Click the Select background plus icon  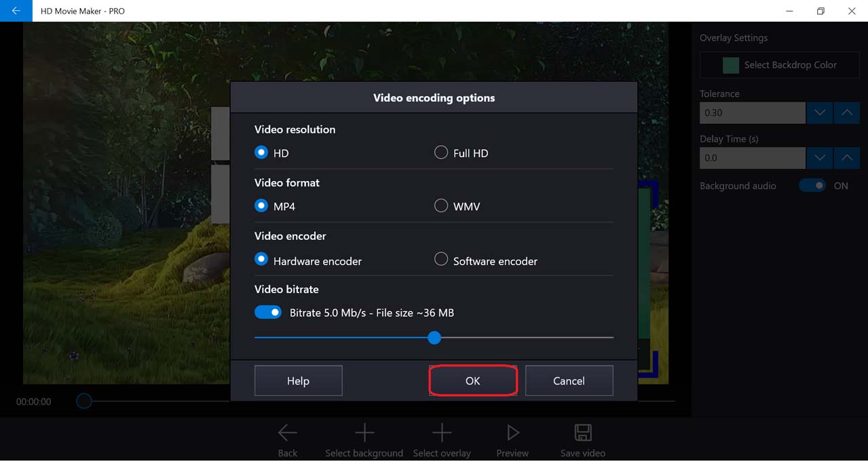point(364,433)
